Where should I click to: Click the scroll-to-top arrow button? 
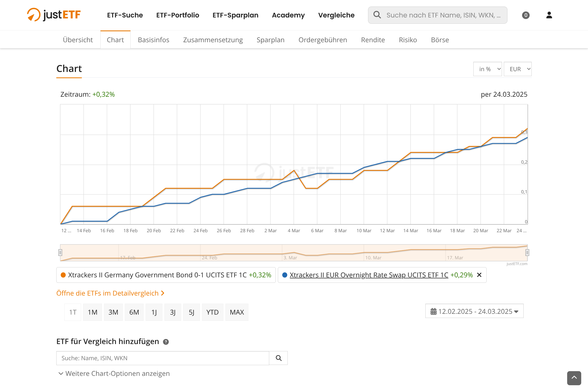[574, 378]
